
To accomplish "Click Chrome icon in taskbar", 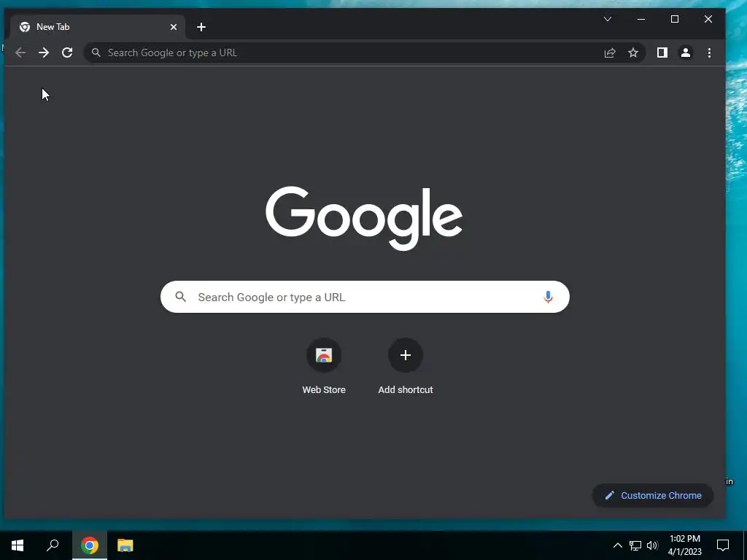I will (90, 545).
